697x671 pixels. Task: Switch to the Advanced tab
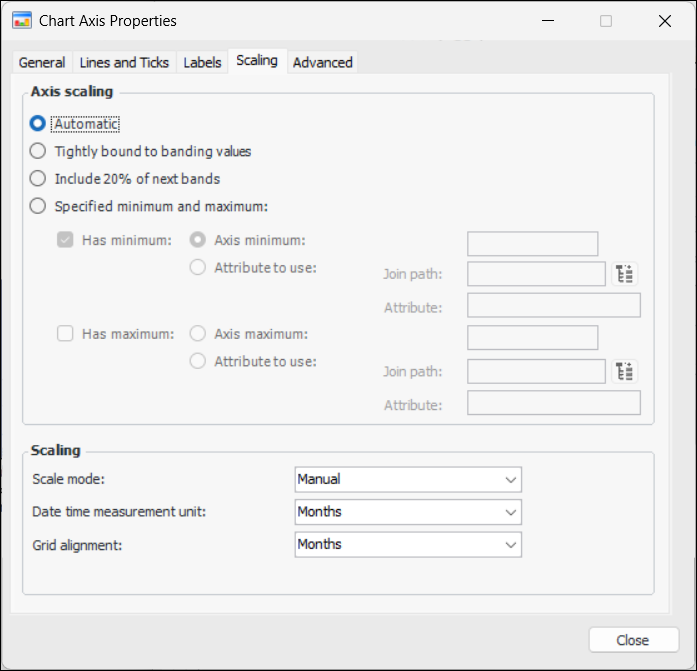[322, 62]
